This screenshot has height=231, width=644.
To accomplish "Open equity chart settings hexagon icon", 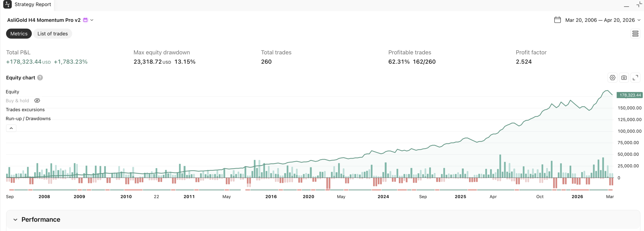I will tap(612, 78).
